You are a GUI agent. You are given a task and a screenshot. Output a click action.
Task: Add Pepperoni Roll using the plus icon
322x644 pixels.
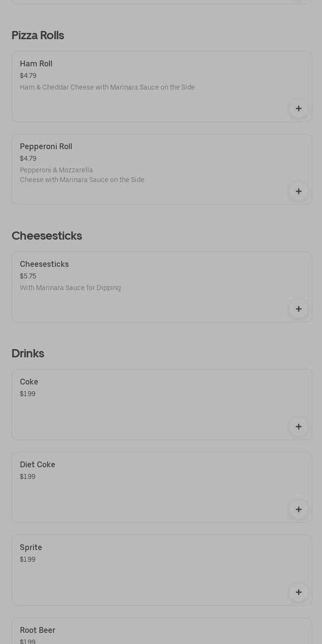[x=298, y=191]
